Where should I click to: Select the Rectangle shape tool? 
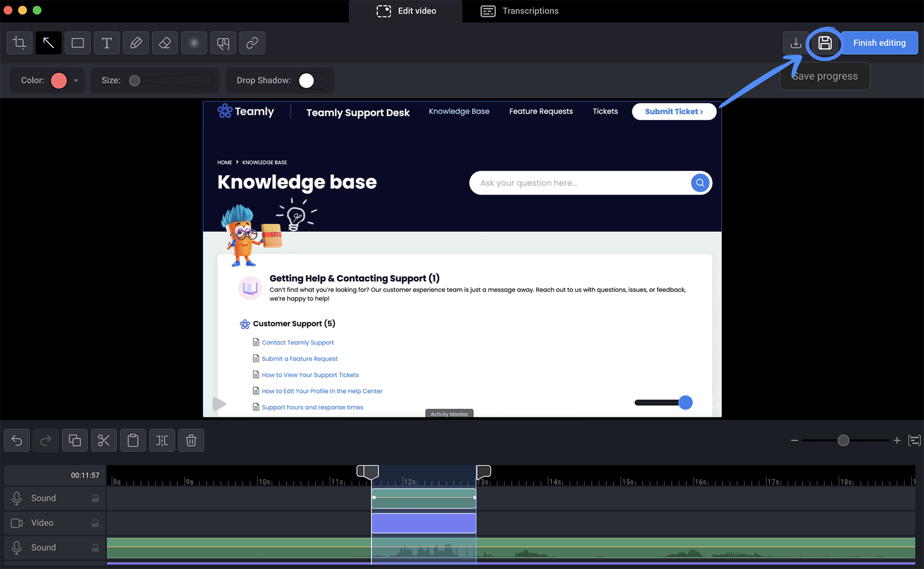click(78, 43)
